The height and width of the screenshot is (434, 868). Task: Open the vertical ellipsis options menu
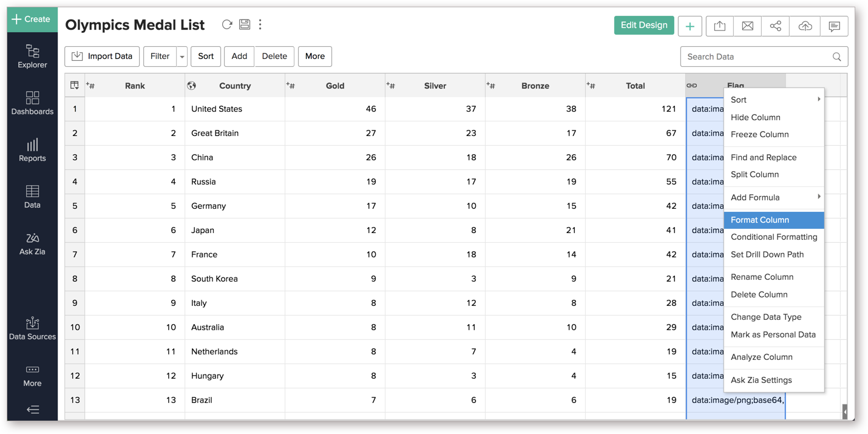coord(260,24)
